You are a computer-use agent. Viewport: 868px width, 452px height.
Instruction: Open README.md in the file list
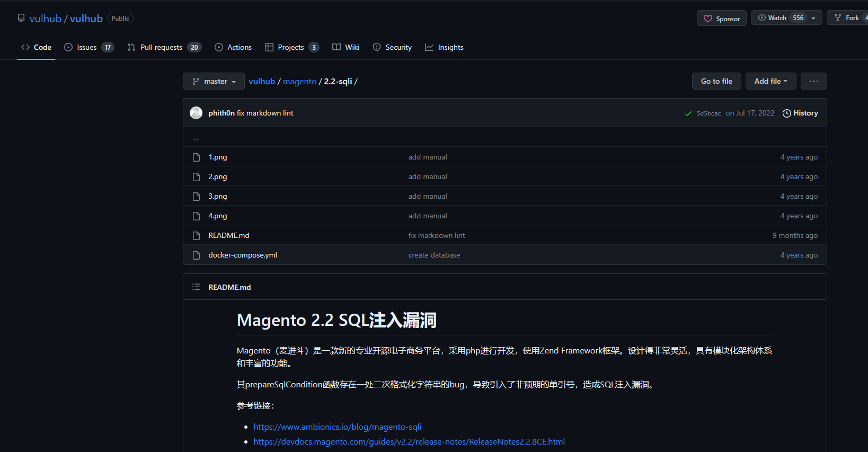229,236
